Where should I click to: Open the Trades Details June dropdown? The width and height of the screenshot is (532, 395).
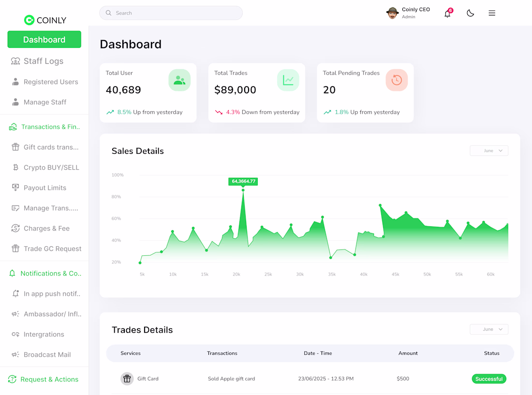489,329
